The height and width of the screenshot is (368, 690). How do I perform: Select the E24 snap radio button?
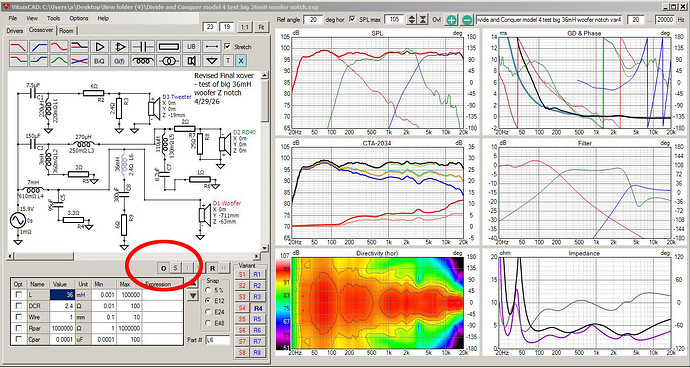click(x=208, y=312)
